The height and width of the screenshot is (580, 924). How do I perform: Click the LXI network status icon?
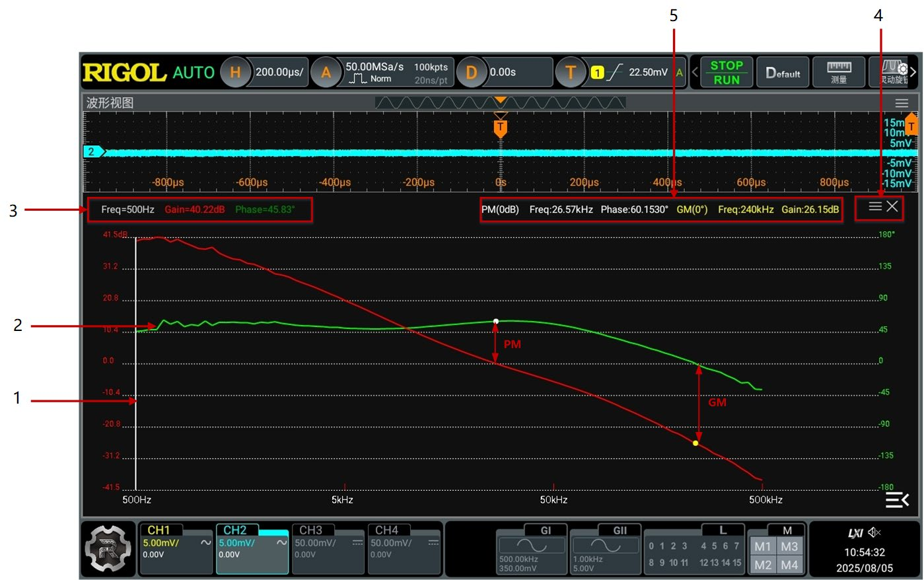(x=855, y=532)
